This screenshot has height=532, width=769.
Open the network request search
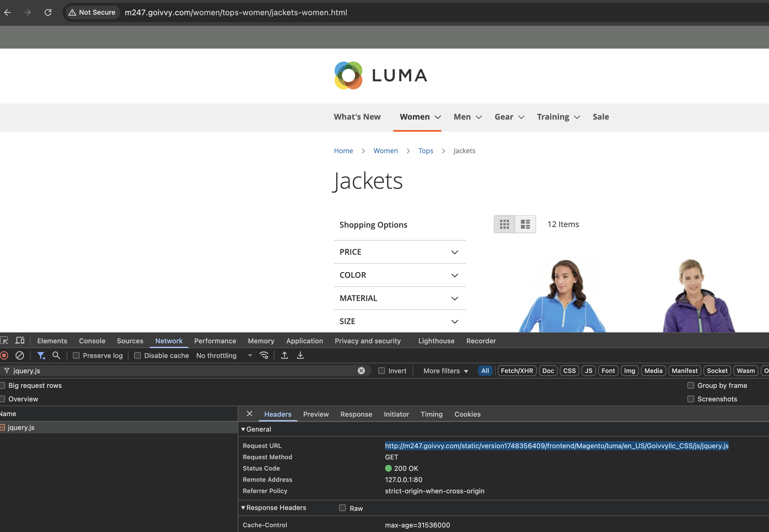pos(56,355)
